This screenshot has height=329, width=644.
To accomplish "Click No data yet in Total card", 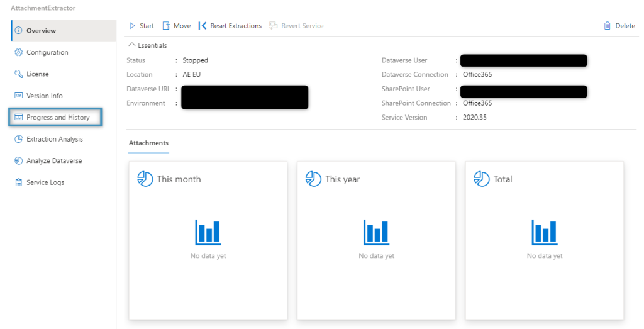I will [545, 255].
